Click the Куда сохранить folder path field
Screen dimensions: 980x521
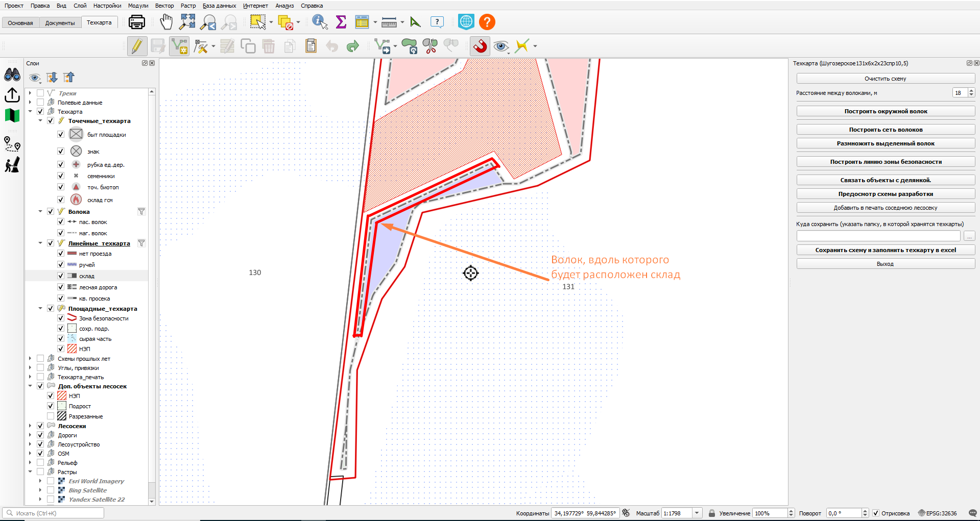(878, 236)
